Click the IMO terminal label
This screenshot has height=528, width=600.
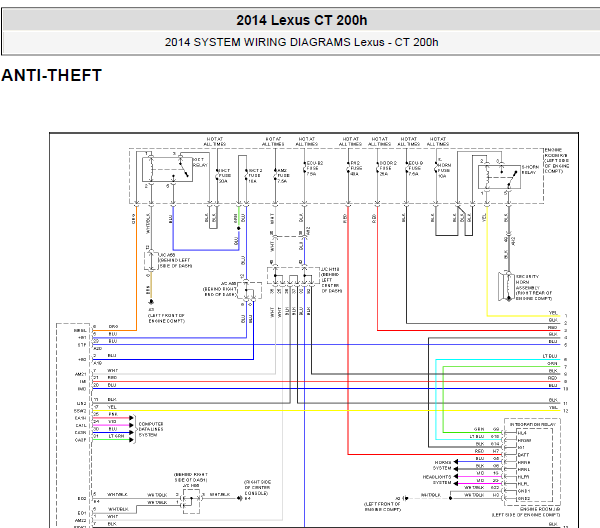coord(82,389)
